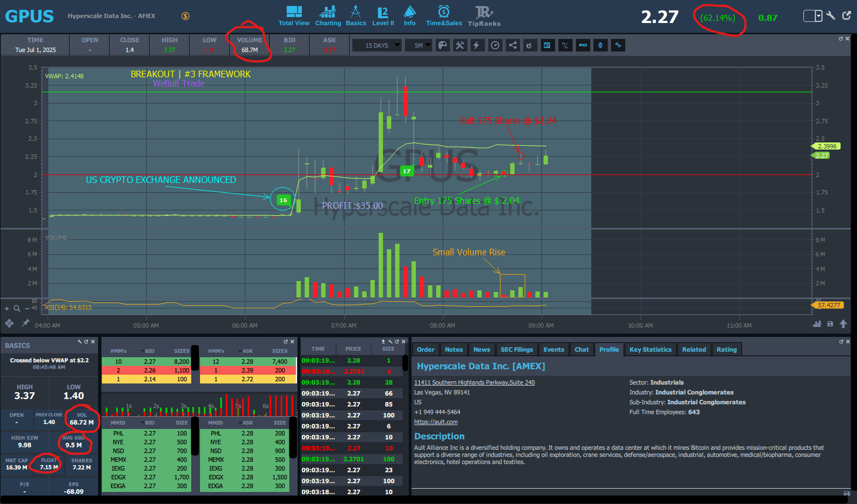Click the Time & Sales scrollbar
Screen dimensions: 857x504
coord(405,363)
